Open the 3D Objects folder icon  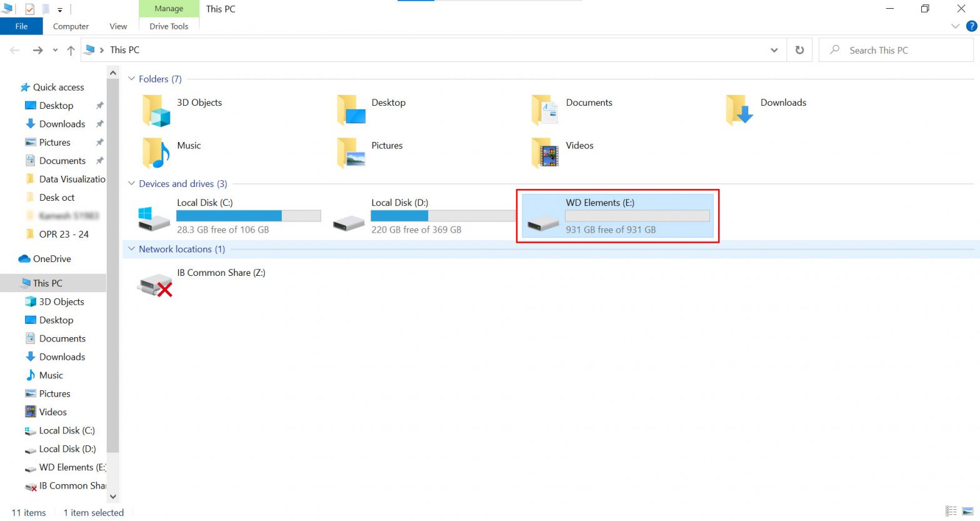click(x=156, y=111)
